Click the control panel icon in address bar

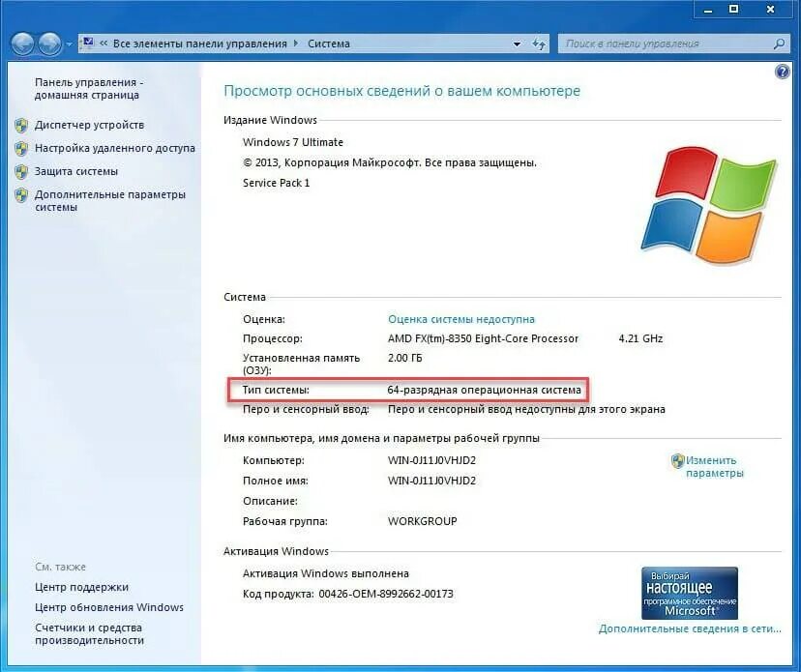88,43
